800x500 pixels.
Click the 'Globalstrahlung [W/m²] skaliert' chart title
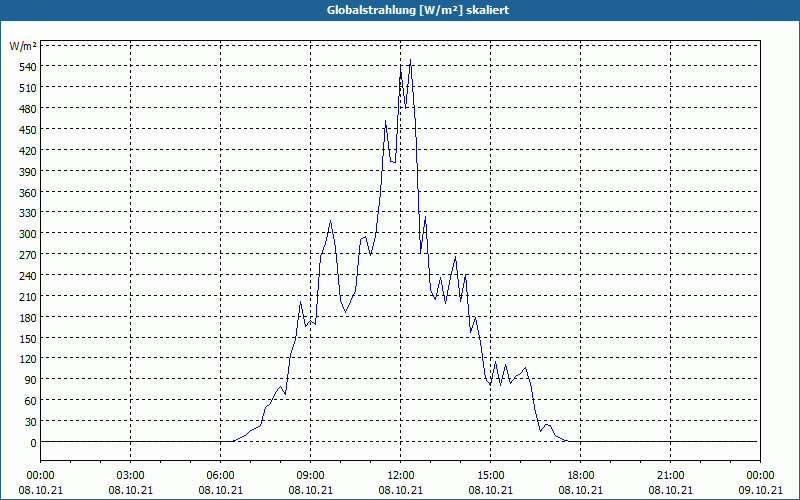pyautogui.click(x=417, y=10)
